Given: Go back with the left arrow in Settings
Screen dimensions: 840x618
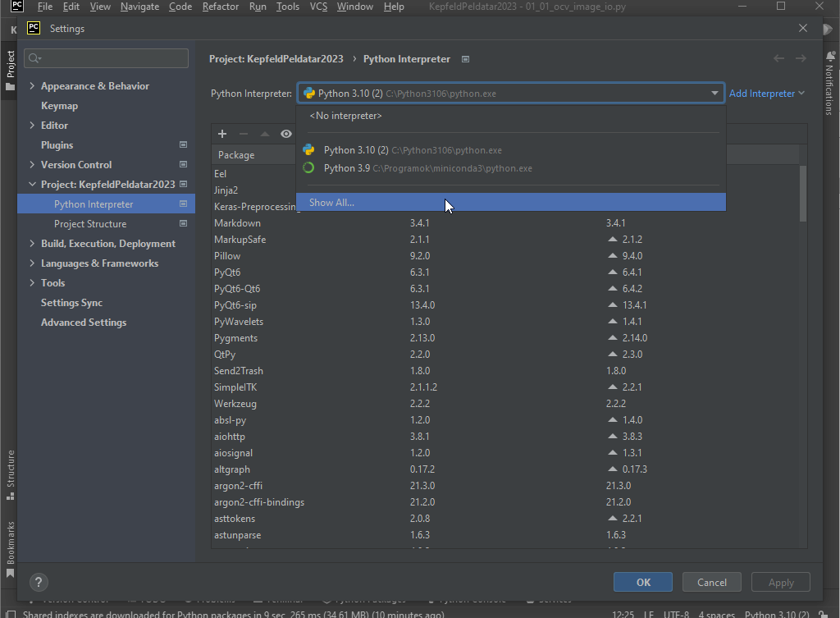Looking at the screenshot, I should [779, 58].
